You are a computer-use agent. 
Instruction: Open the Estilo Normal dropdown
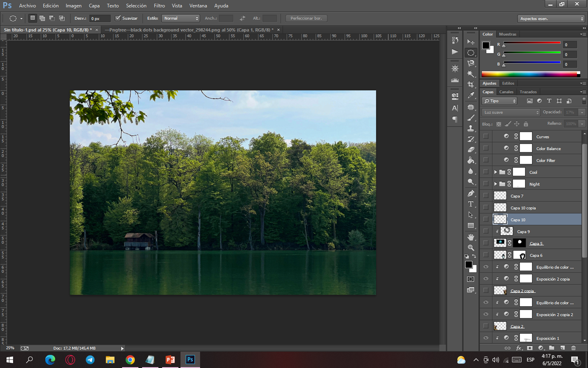pos(181,18)
